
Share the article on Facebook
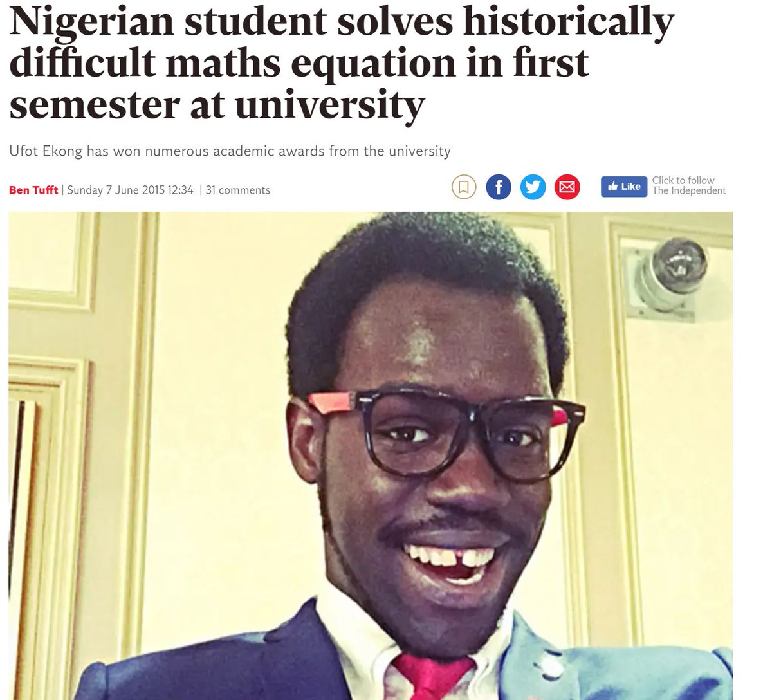(499, 187)
